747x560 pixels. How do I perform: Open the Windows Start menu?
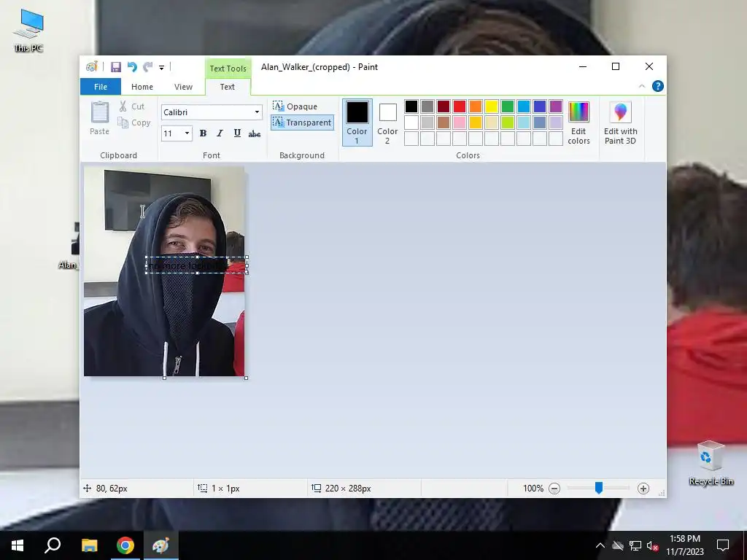click(18, 545)
